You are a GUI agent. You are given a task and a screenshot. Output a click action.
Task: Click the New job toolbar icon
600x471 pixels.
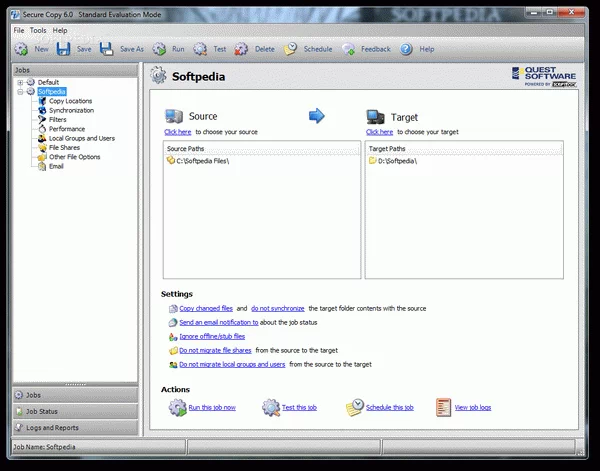click(21, 49)
